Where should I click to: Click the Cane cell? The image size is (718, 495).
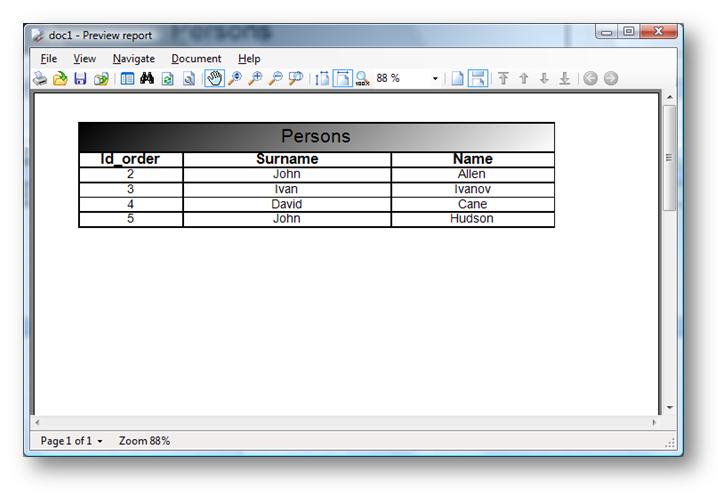click(473, 204)
